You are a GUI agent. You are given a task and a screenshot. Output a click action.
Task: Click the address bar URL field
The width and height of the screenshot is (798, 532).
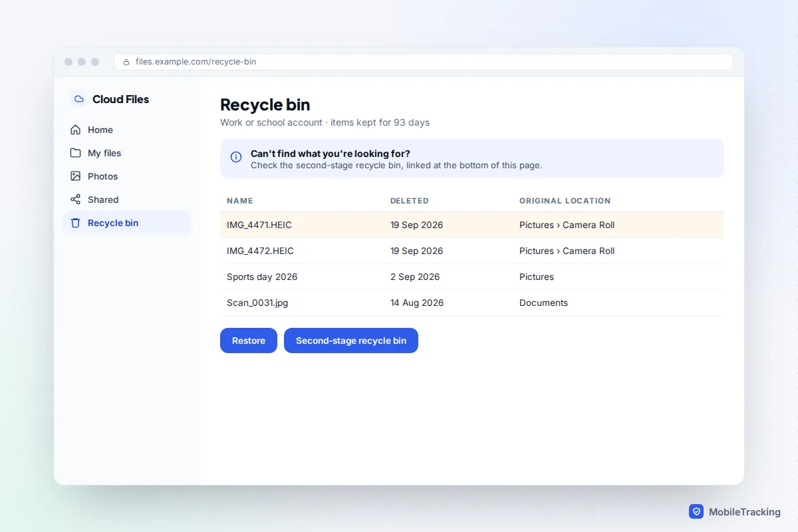424,62
